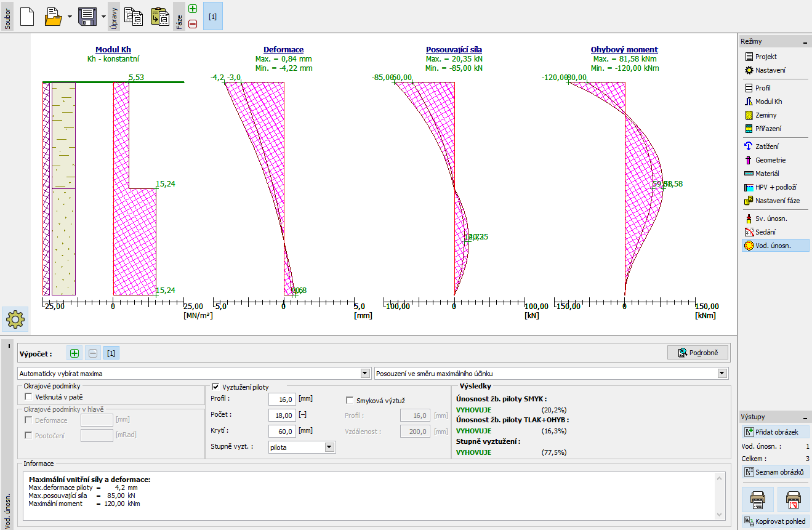Click the Open file folder icon
Viewport: 812px width, 530px height.
pos(54,17)
